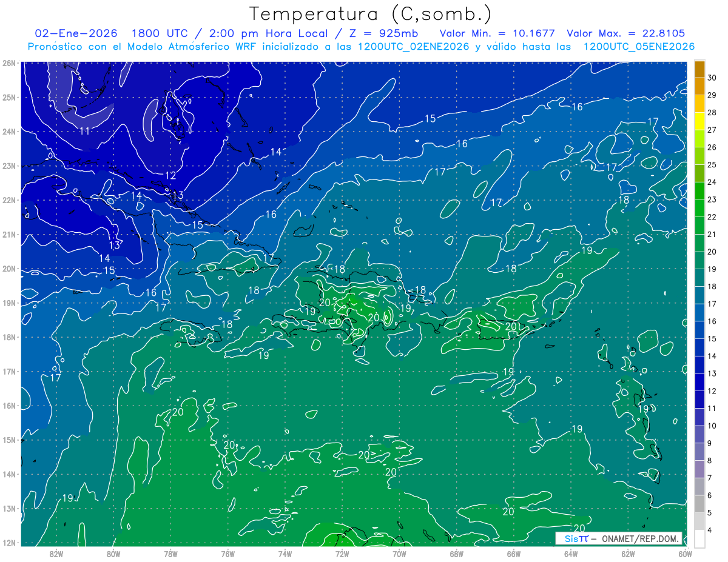This screenshot has width=728, height=562.
Task: Click the blue "SisTT" logo text
Action: [x=576, y=538]
